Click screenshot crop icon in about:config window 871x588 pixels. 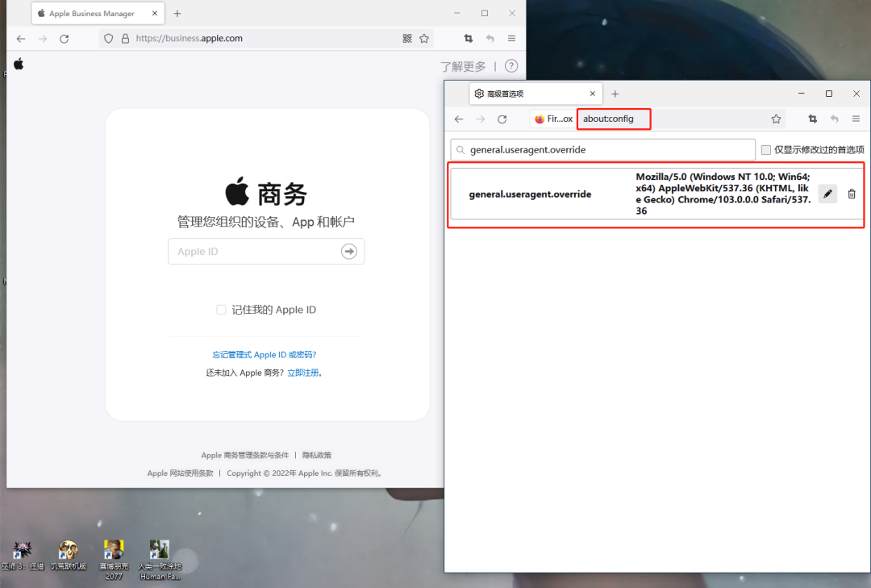coord(813,119)
